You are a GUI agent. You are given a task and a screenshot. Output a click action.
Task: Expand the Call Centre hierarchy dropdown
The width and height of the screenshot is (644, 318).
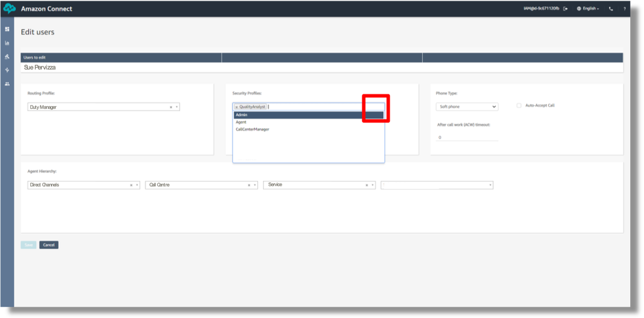coord(255,185)
